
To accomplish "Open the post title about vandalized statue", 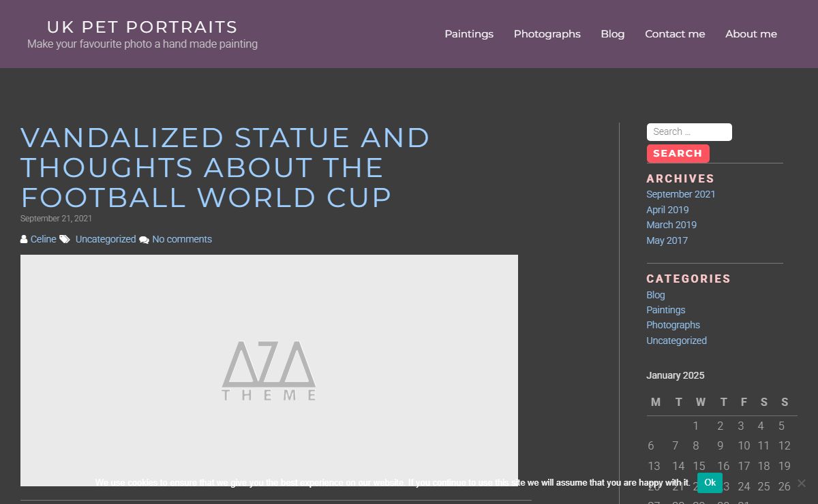I will pyautogui.click(x=225, y=168).
